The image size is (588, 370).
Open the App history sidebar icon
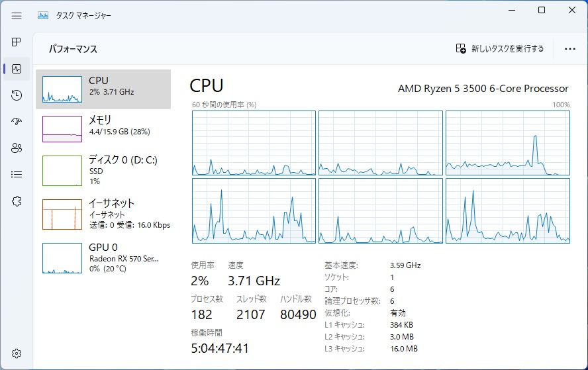[17, 95]
